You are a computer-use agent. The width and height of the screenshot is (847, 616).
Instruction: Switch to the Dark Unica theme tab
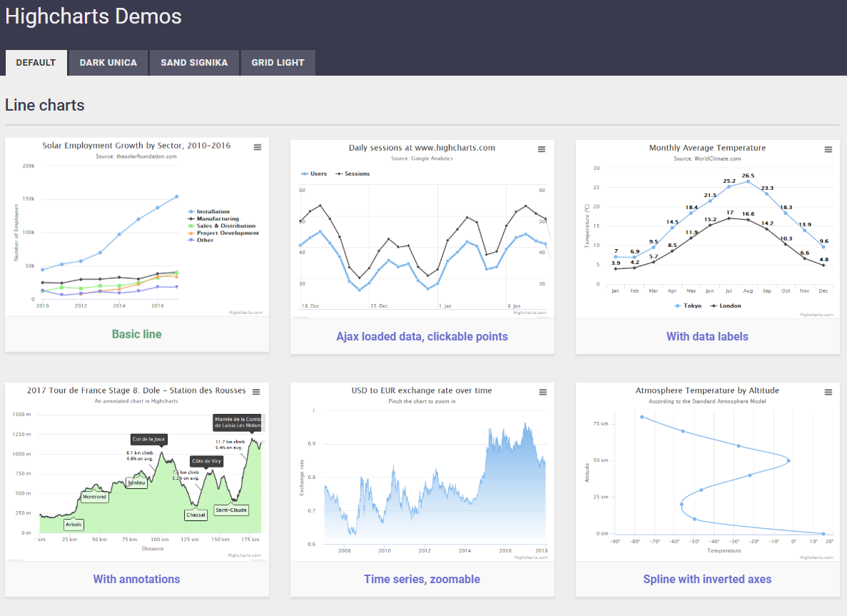pyautogui.click(x=108, y=63)
